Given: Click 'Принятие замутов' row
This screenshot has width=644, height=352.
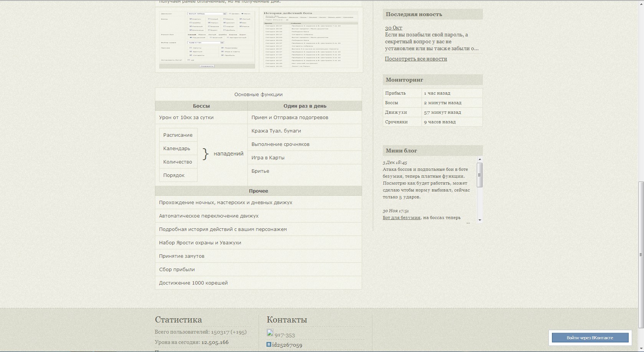Looking at the screenshot, I should [259, 256].
